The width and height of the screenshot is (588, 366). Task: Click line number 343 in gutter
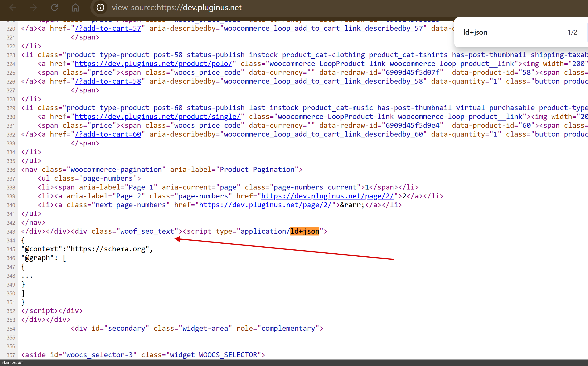pos(11,232)
